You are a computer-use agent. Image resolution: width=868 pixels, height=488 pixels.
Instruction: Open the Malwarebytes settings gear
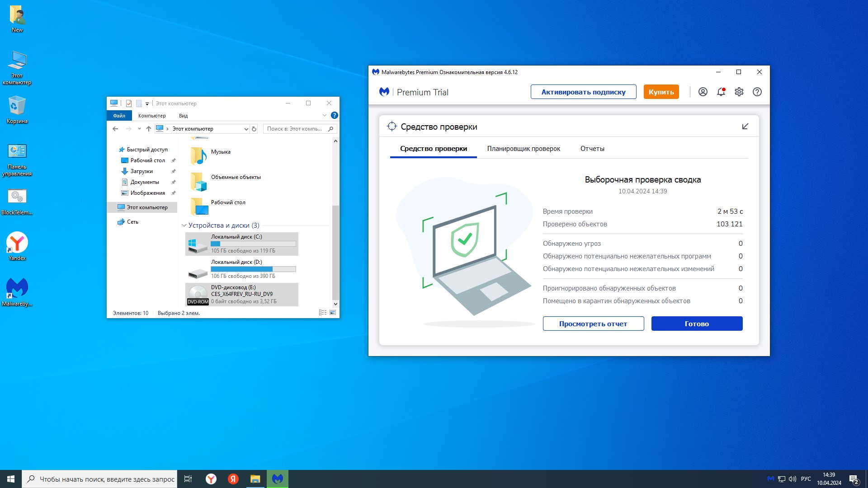click(739, 92)
